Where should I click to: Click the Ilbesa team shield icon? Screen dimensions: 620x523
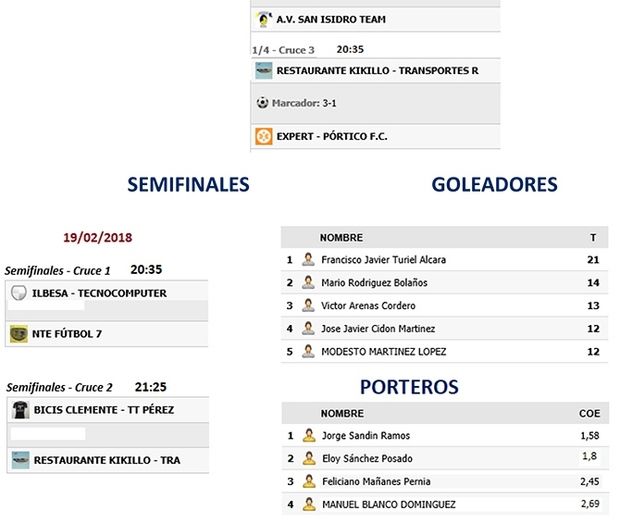tap(18, 294)
